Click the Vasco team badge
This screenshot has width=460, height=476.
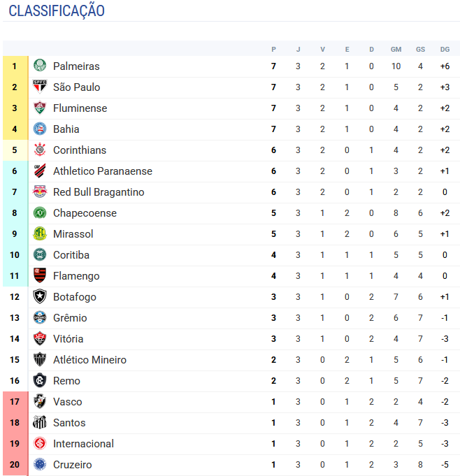coord(40,401)
